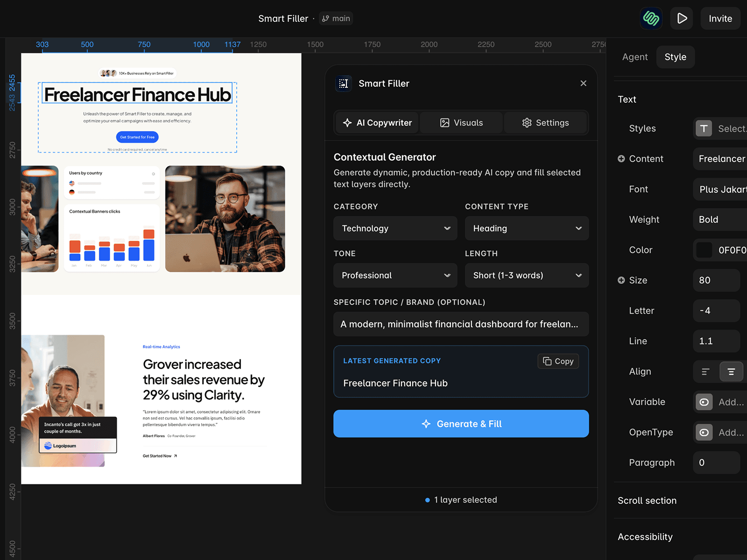This screenshot has width=747, height=560.
Task: Switch to the Agent tab
Action: [635, 57]
